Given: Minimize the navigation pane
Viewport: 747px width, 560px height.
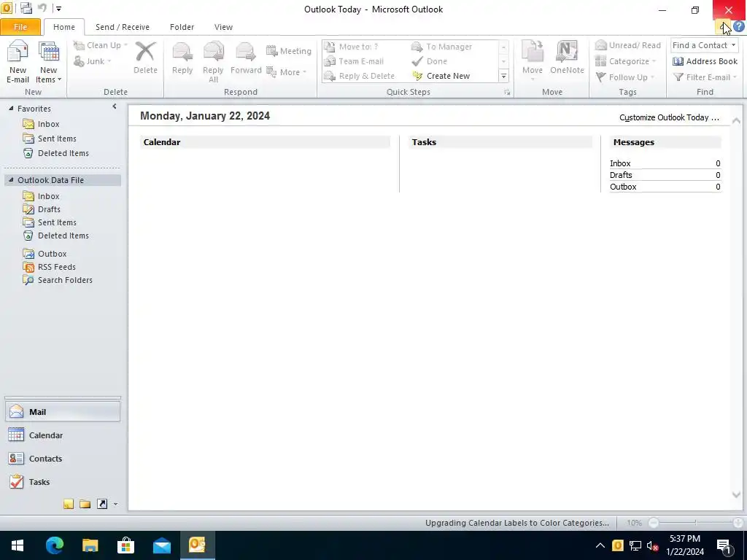Looking at the screenshot, I should 115,106.
